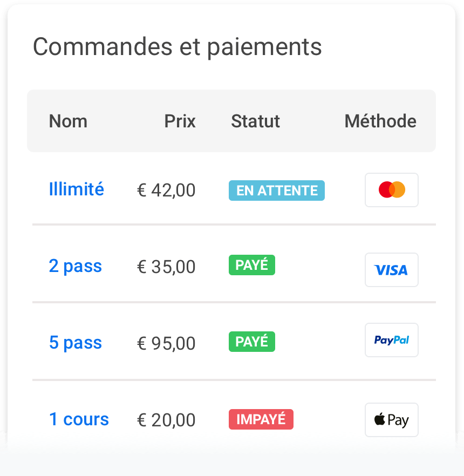Sort by the Prix column header
The height and width of the screenshot is (476, 464).
180,121
